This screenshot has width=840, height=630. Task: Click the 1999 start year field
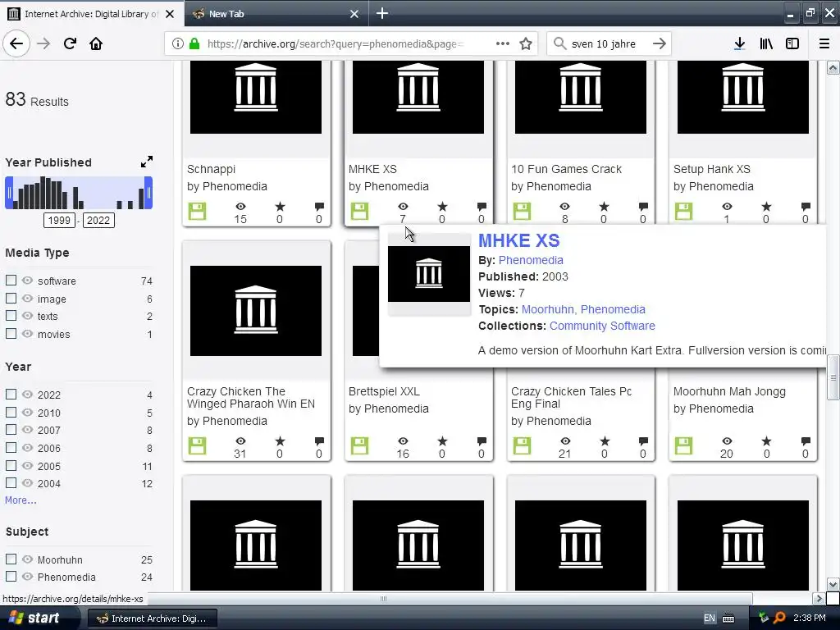tap(59, 220)
